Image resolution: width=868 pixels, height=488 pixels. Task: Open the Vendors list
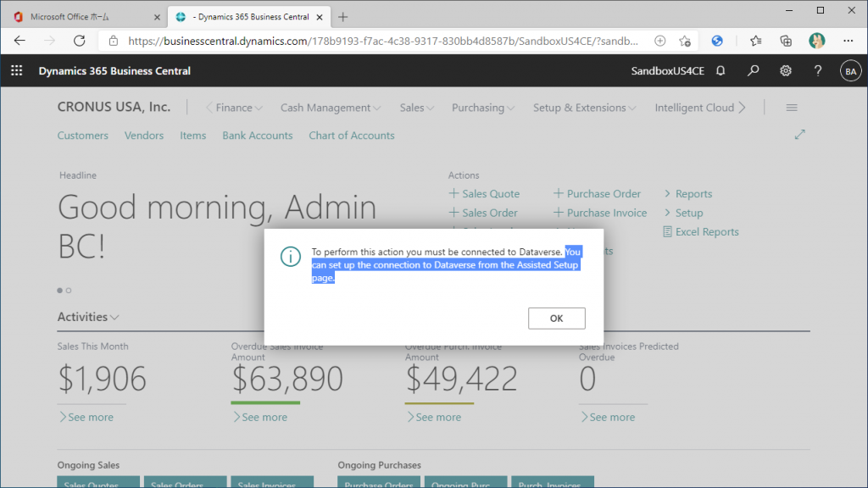click(144, 136)
